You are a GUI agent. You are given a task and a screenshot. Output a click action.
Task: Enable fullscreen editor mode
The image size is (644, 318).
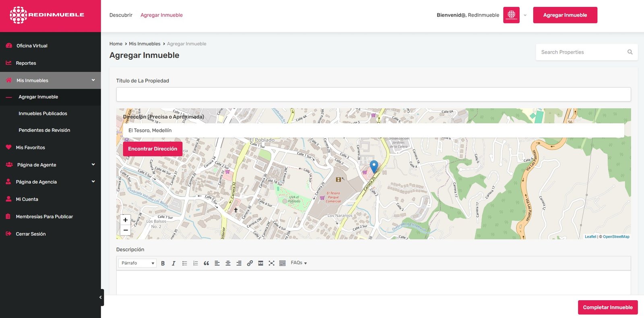pos(272,263)
